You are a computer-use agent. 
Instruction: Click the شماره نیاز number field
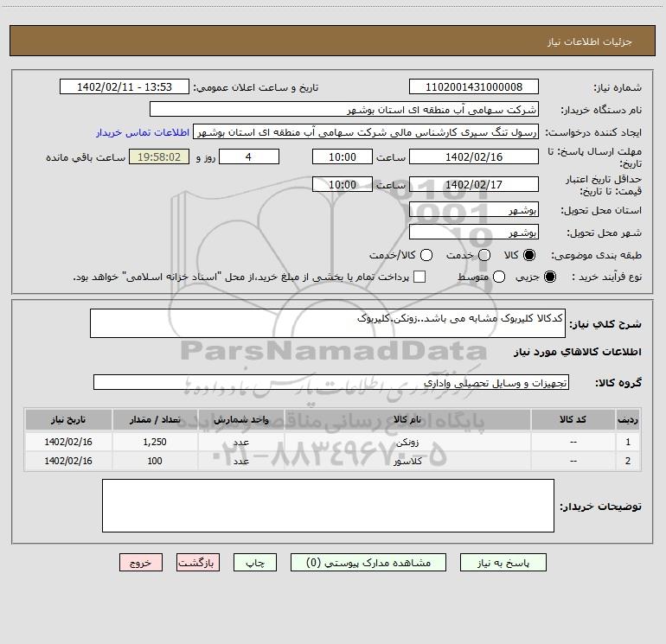coord(474,86)
